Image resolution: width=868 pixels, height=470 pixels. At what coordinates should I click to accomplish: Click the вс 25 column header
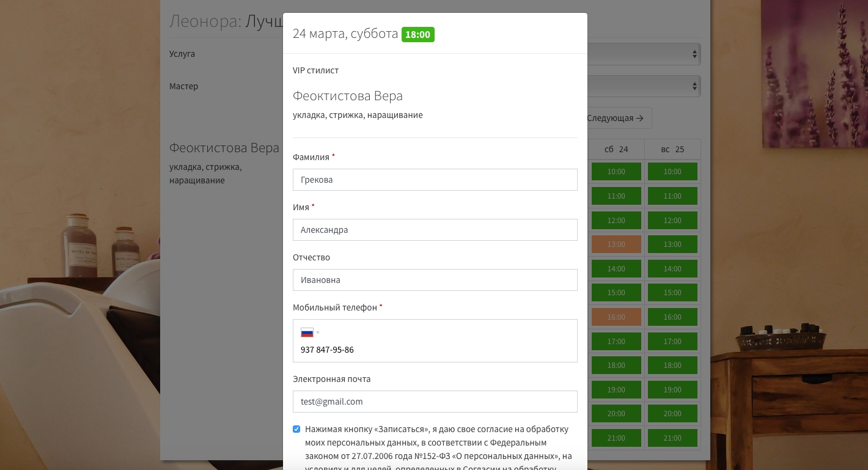coord(672,149)
